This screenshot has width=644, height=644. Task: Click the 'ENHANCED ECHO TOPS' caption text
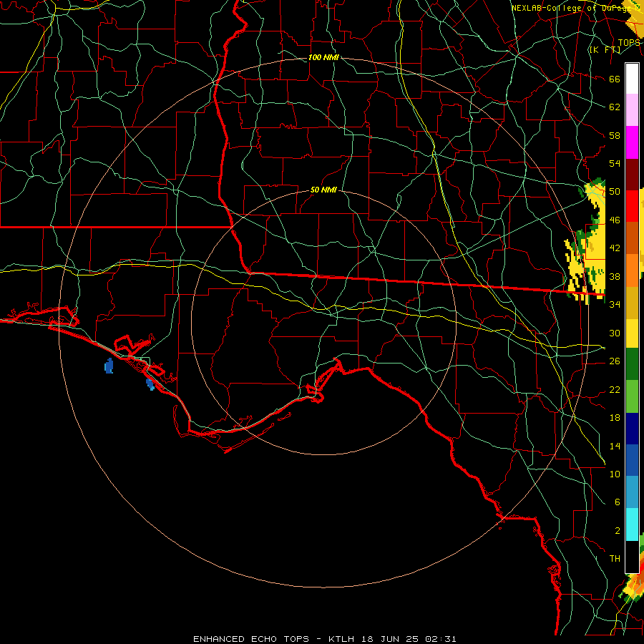[x=251, y=639]
